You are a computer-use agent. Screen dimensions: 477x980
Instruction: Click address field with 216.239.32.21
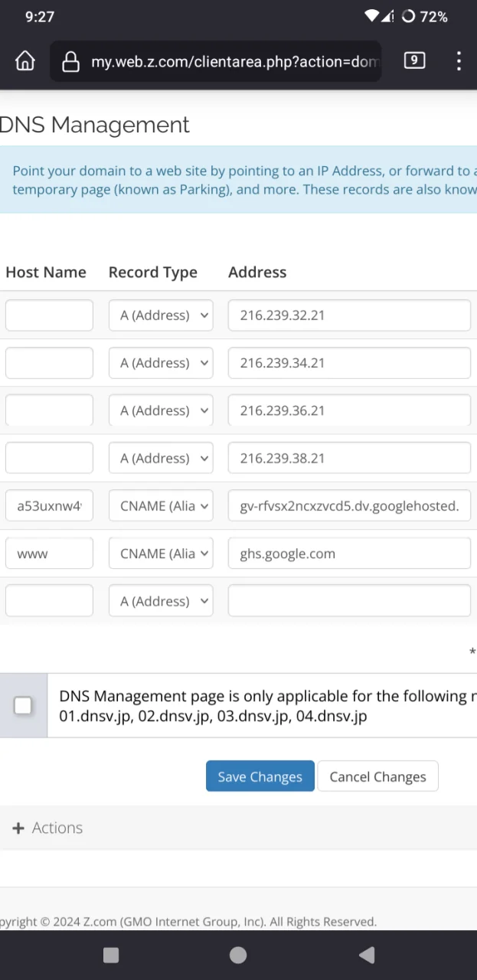[x=349, y=315]
